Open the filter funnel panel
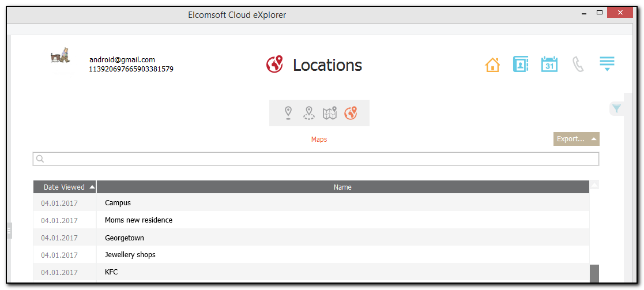The image size is (644, 290). tap(616, 108)
